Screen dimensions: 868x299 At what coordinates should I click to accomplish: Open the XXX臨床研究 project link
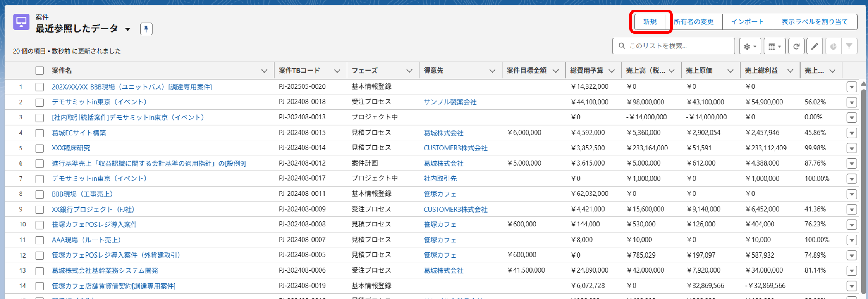click(x=71, y=148)
